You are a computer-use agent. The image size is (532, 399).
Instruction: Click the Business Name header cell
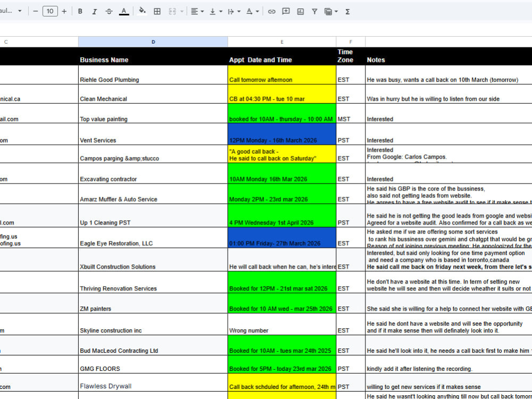[153, 56]
